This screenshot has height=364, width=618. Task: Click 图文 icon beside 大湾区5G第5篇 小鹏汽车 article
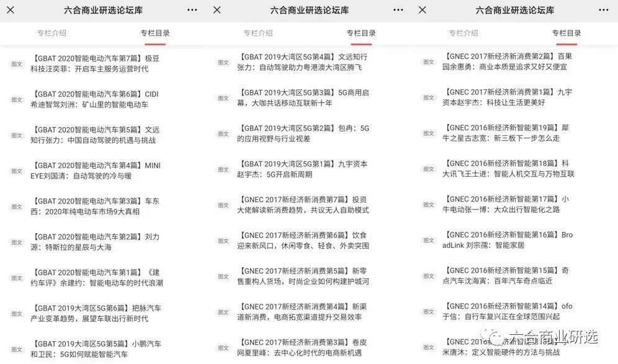pyautogui.click(x=17, y=349)
